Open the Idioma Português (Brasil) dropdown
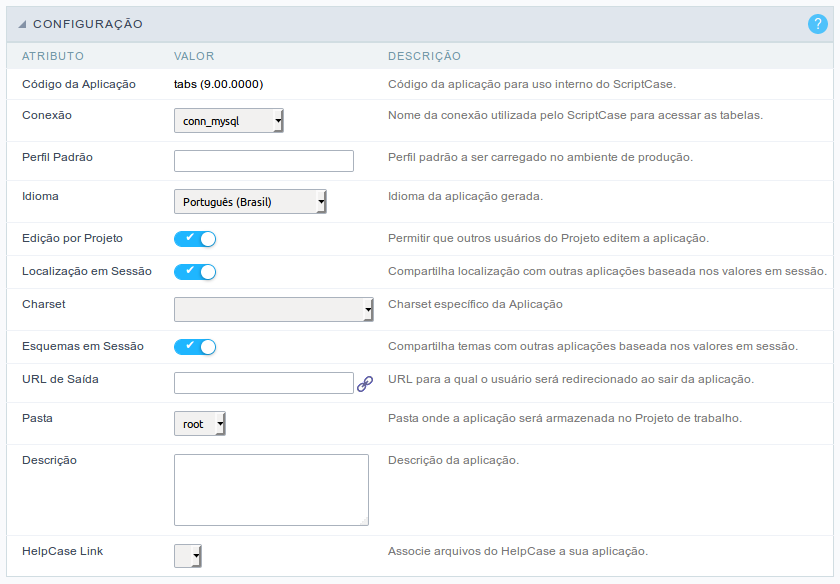840x584 pixels. 250,201
